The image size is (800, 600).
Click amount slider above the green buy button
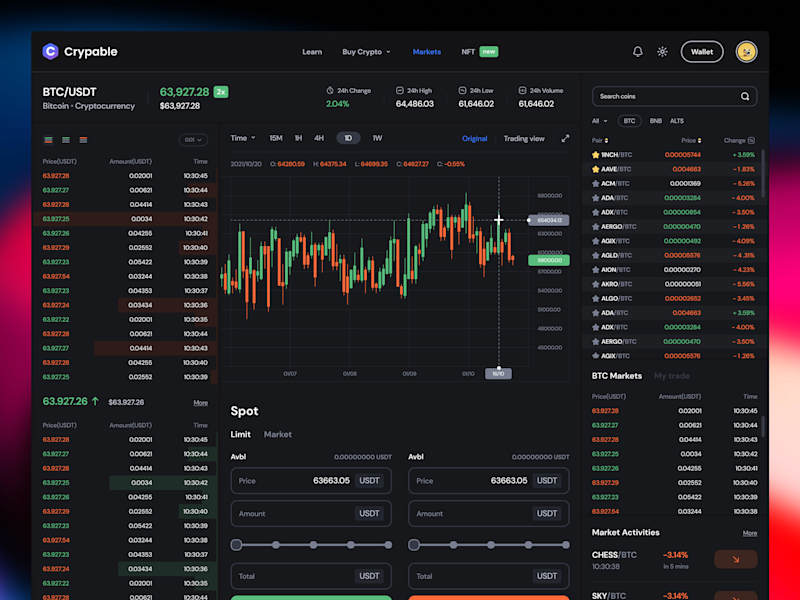[x=311, y=545]
